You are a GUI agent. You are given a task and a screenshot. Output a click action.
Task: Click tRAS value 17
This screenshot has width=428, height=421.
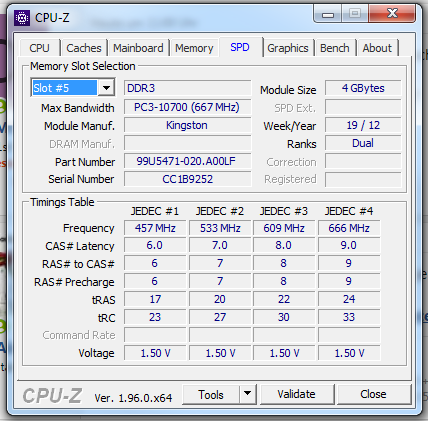(x=155, y=299)
